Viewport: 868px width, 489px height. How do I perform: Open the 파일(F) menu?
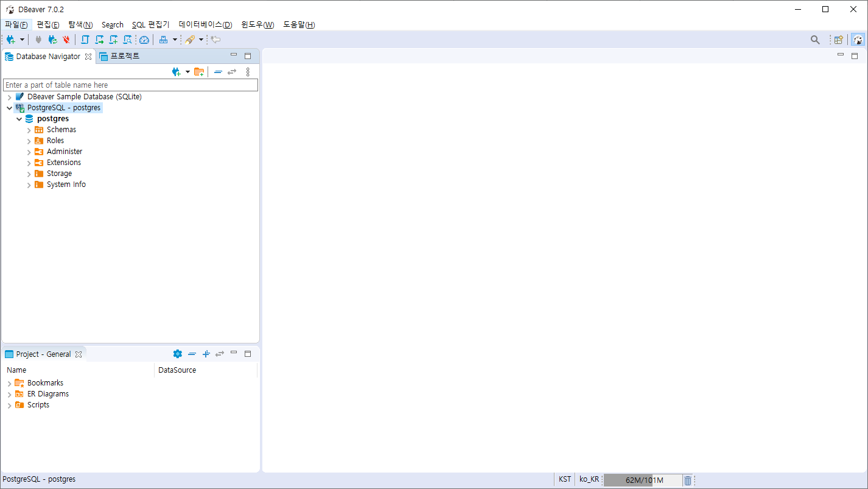tap(16, 25)
